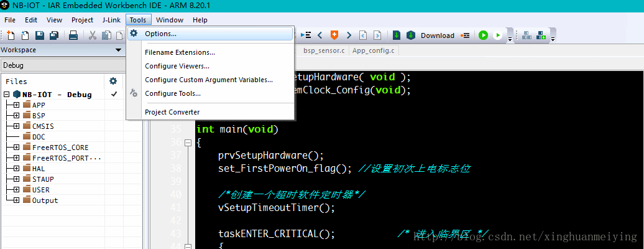Open the Debug configuration combo box
Viewport: 644px width, 249px height.
pyautogui.click(x=63, y=65)
